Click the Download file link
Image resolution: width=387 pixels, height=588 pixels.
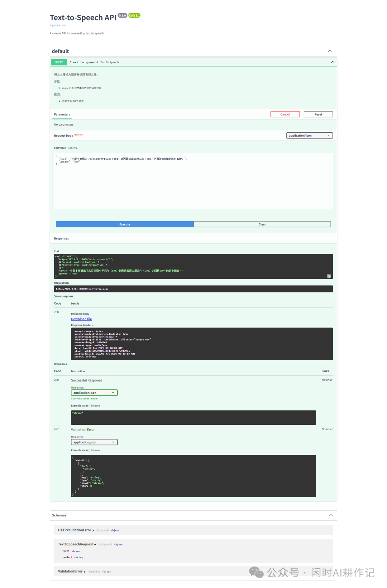pyautogui.click(x=81, y=319)
